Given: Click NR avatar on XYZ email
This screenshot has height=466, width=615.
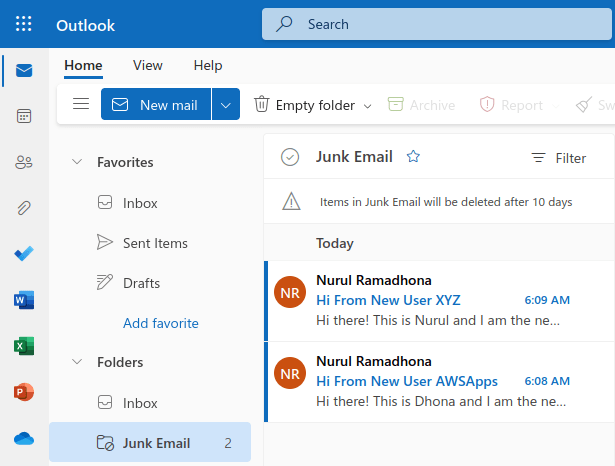Looking at the screenshot, I should 290,292.
